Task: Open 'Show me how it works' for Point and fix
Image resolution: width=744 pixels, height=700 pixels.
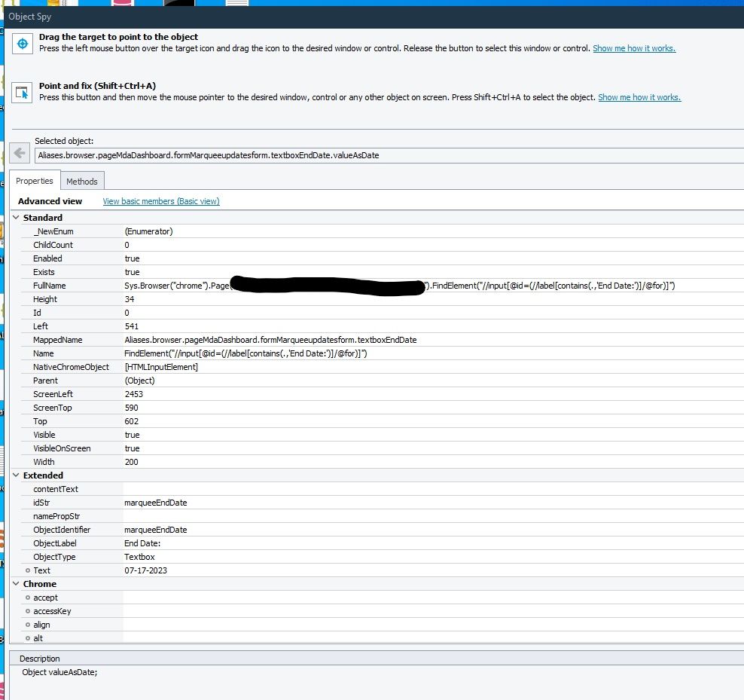Action: click(639, 97)
